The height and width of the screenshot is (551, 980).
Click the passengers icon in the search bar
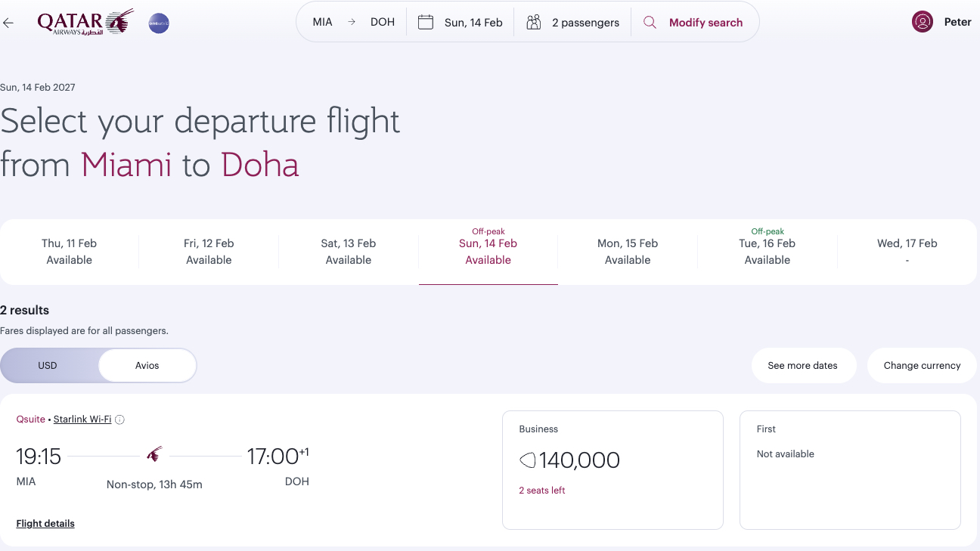(x=534, y=22)
